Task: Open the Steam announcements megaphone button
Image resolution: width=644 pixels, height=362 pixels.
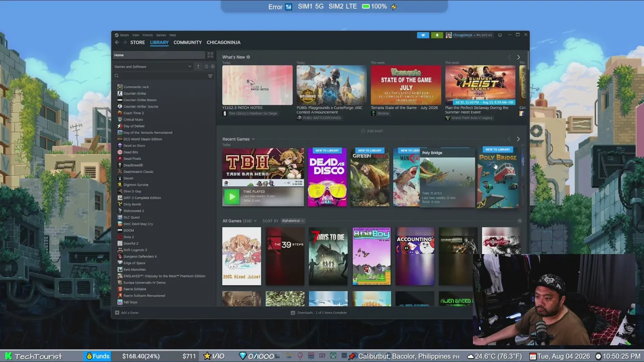Action: [x=423, y=35]
